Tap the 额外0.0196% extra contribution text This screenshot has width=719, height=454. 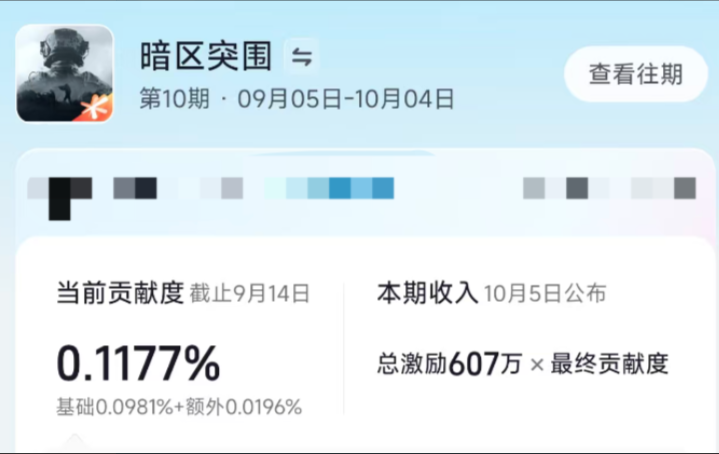coord(240,407)
